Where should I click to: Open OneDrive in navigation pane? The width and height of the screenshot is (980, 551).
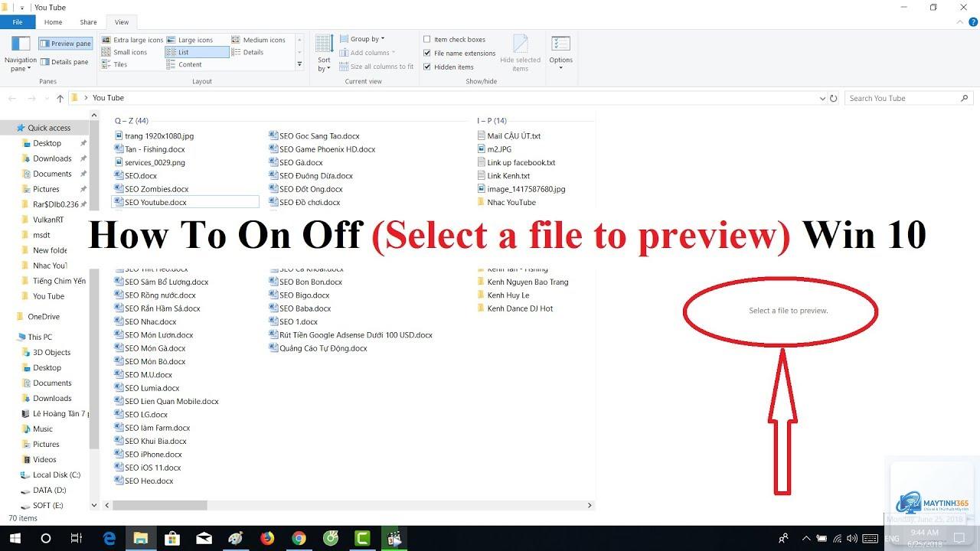[x=44, y=316]
